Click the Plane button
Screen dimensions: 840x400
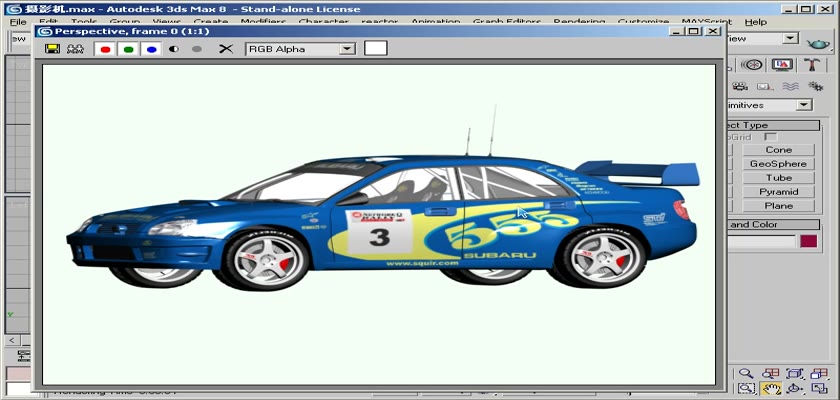[x=778, y=206]
